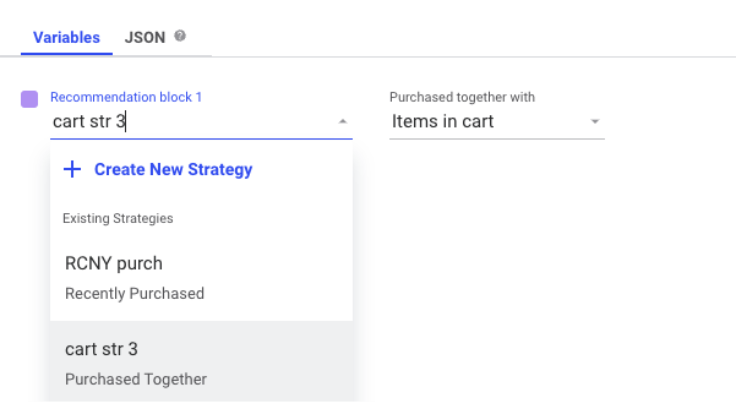Image resolution: width=736 pixels, height=402 pixels.
Task: Click the purple block color swatch
Action: pyautogui.click(x=29, y=99)
